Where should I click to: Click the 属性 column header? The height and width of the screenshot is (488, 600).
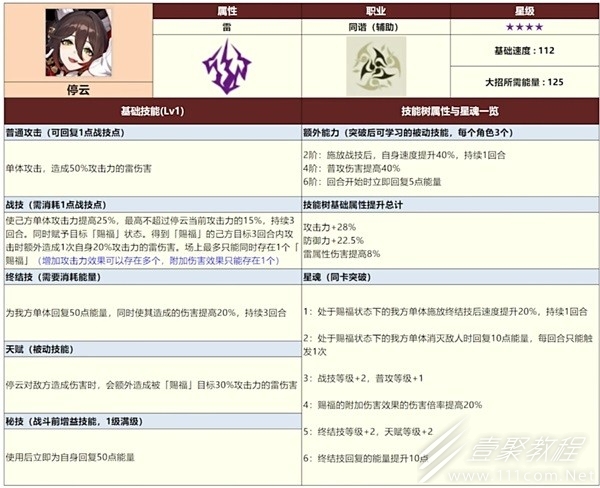point(227,11)
